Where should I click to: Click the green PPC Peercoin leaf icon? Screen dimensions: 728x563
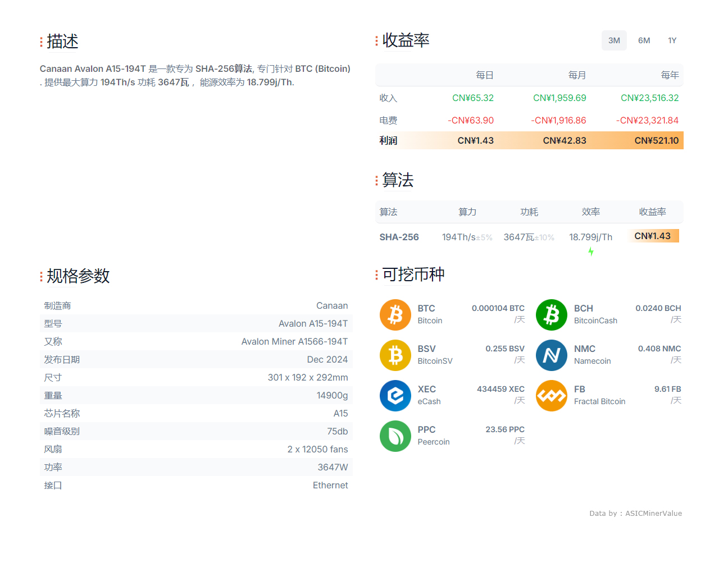395,436
